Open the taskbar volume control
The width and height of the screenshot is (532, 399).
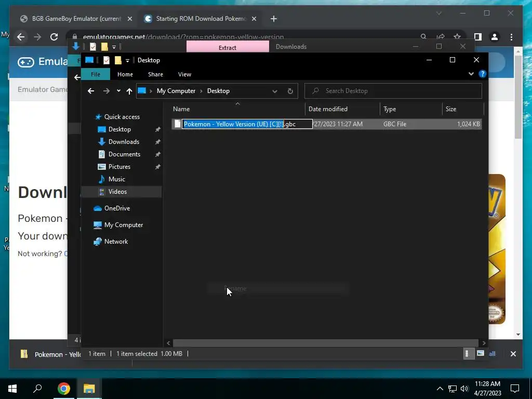point(464,389)
